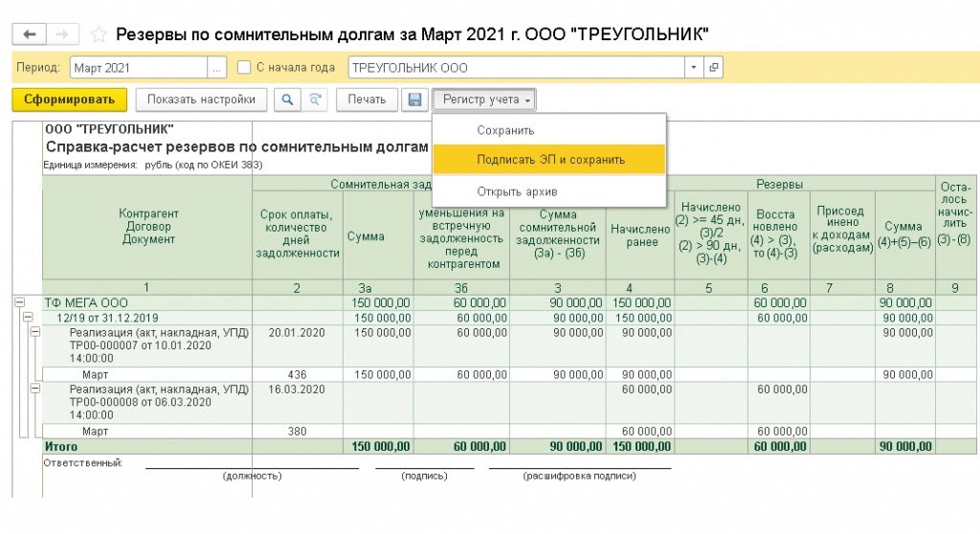Image resolution: width=980 pixels, height=534 pixels.
Task: Collapse the ТР00-000007 document row
Action: (33, 332)
